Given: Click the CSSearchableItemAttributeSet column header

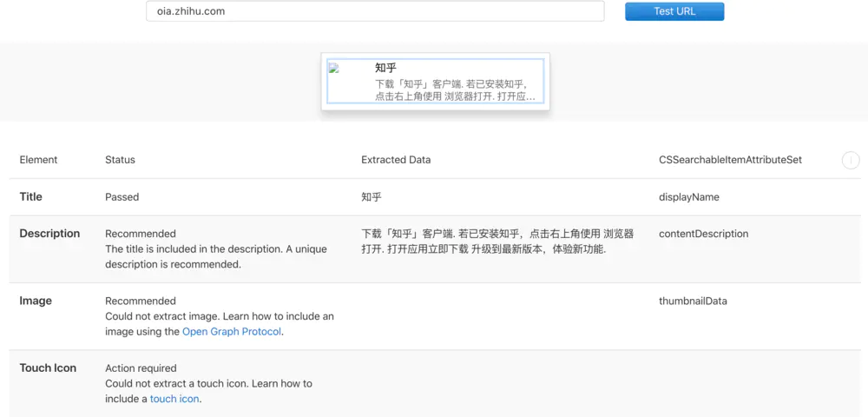Looking at the screenshot, I should [730, 160].
